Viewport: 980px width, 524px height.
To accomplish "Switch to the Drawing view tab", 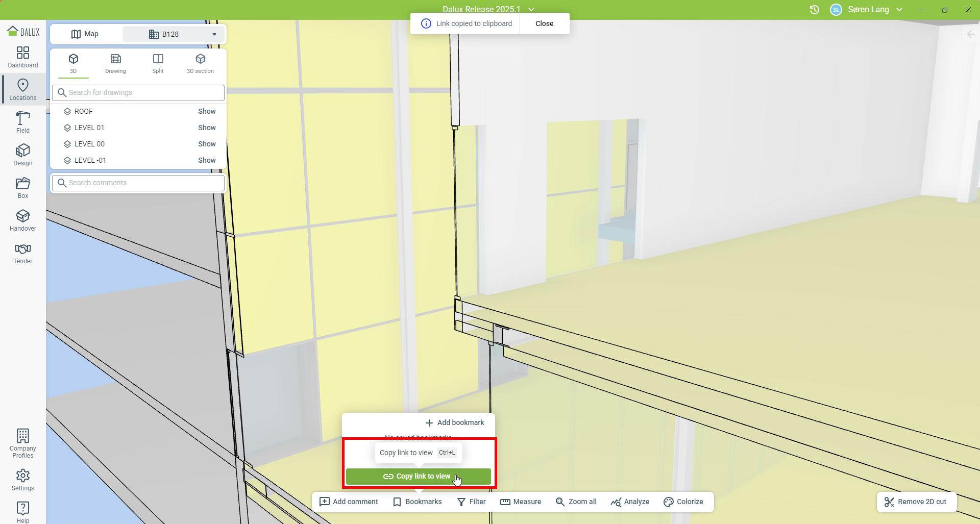I will pyautogui.click(x=115, y=63).
